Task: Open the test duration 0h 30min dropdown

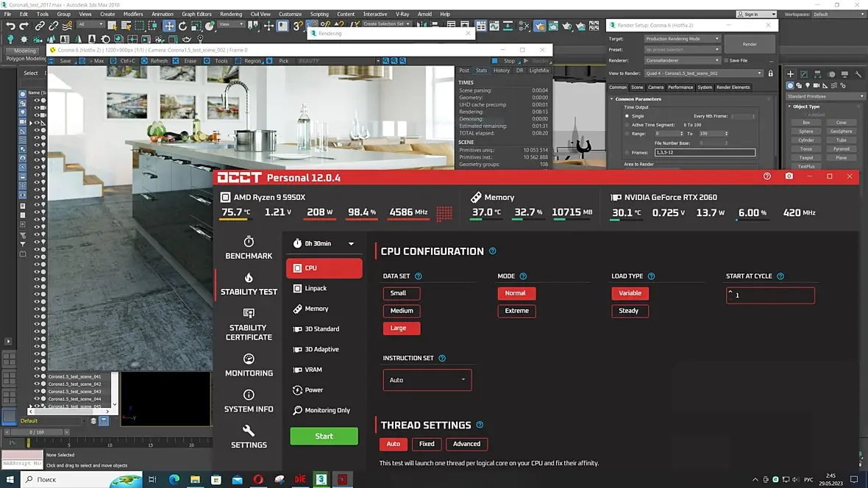Action: point(324,243)
